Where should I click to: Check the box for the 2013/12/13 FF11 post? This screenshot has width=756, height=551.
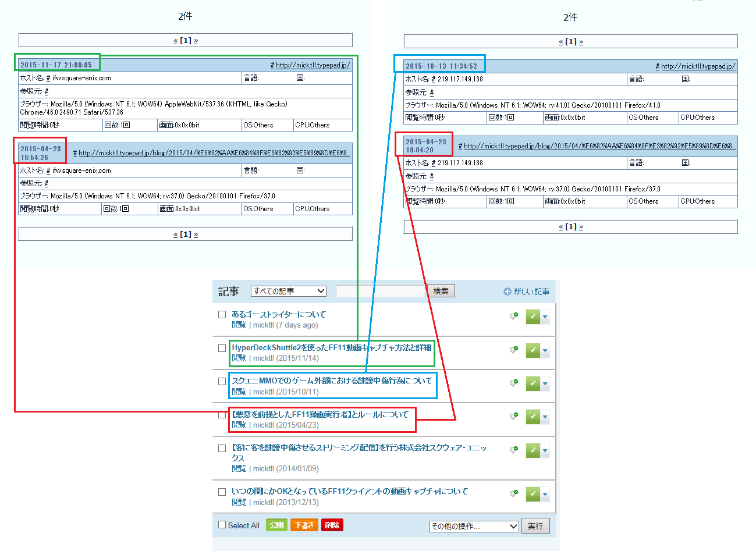[x=222, y=492]
